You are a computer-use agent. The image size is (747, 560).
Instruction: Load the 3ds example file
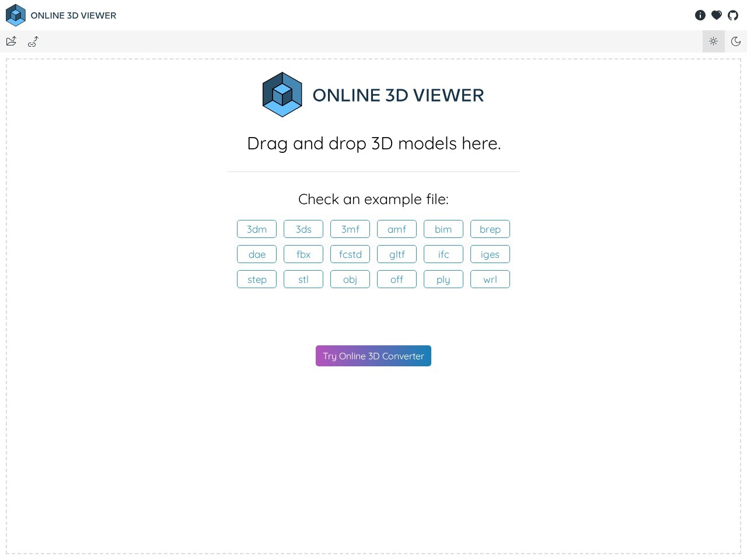(303, 229)
